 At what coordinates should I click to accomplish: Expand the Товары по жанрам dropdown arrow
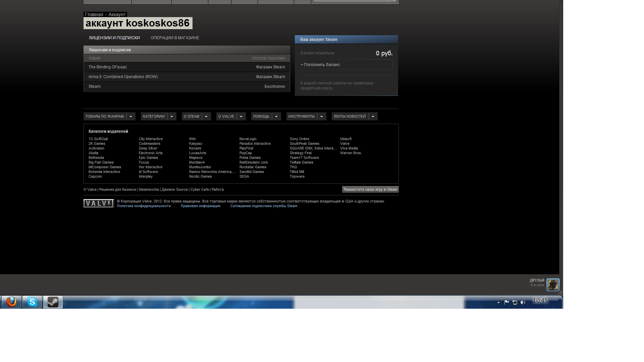131,116
